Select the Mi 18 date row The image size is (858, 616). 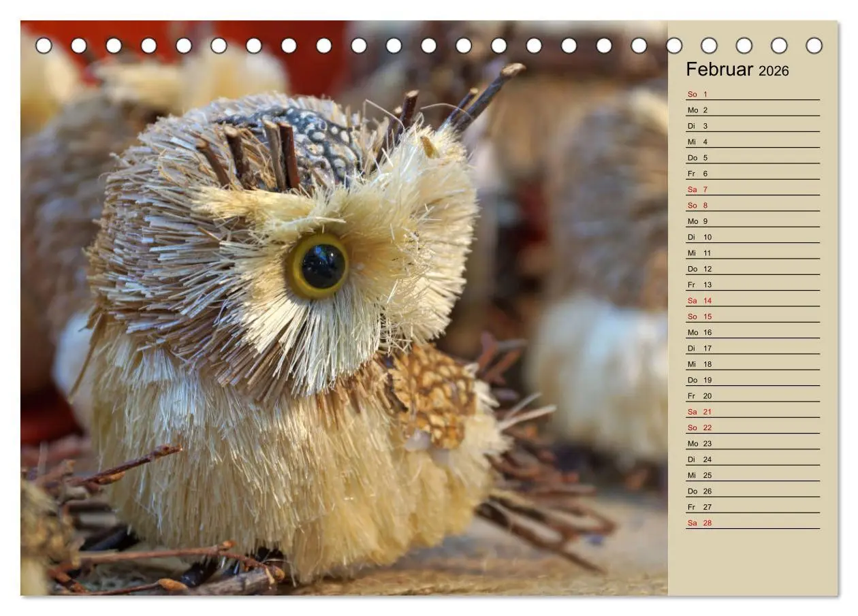752,364
